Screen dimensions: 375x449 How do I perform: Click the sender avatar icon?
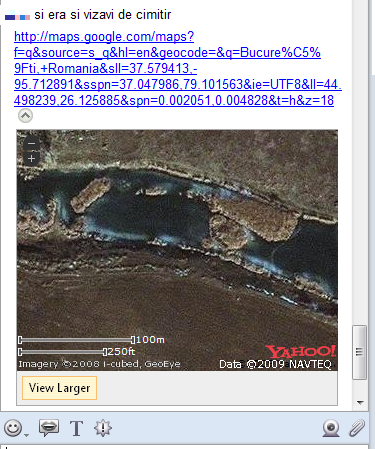[17, 16]
